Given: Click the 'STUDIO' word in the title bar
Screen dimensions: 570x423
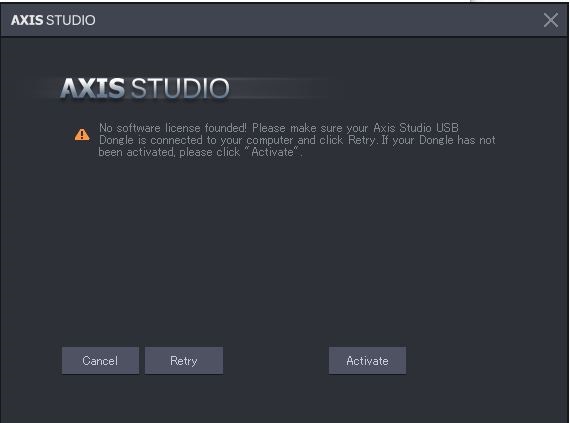Looking at the screenshot, I should click(x=71, y=20).
